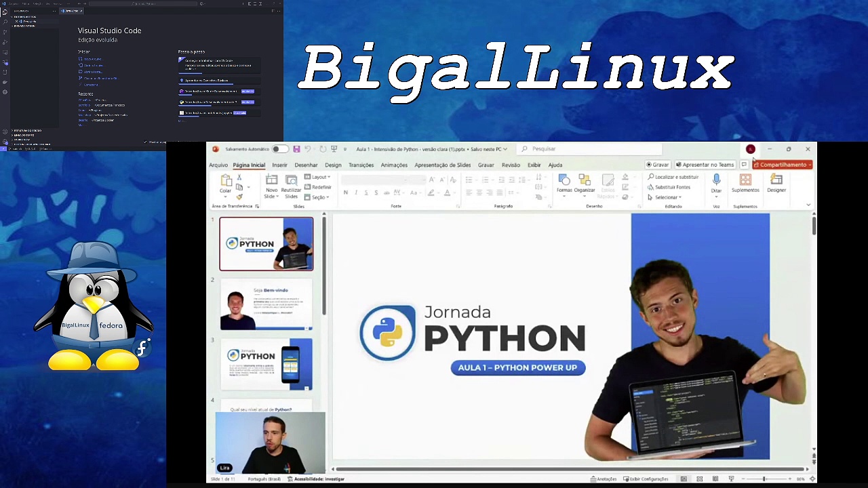Switch to the Animações tab
This screenshot has width=868, height=488.
pos(394,165)
